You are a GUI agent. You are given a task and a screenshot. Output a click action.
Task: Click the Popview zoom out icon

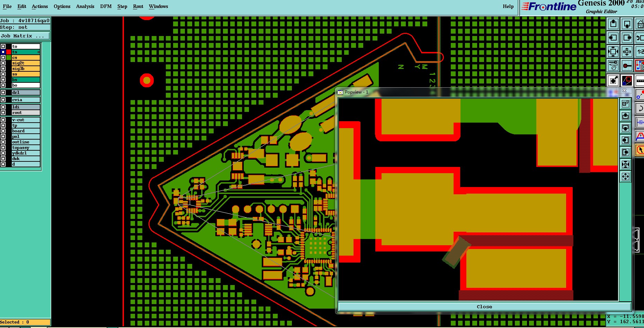(x=625, y=176)
